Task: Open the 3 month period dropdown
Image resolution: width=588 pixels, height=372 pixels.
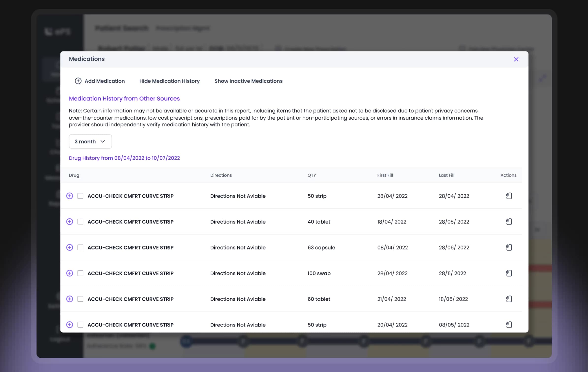Action: coord(90,141)
